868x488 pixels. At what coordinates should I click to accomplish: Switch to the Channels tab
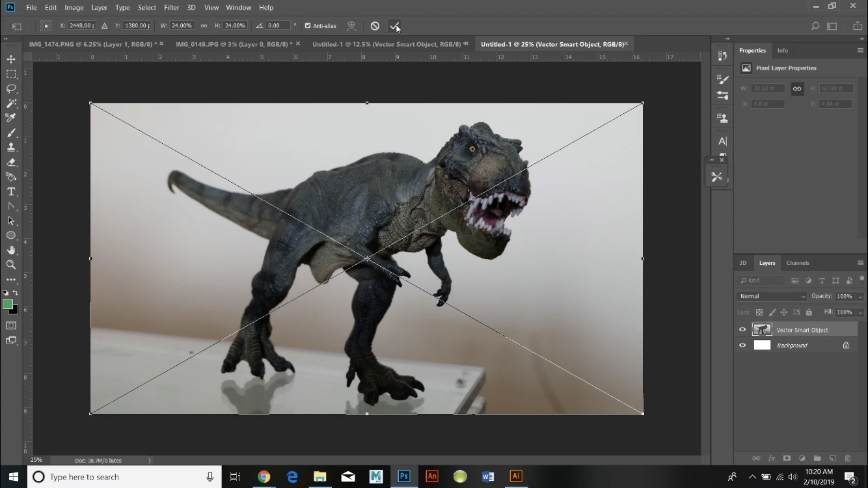click(798, 263)
